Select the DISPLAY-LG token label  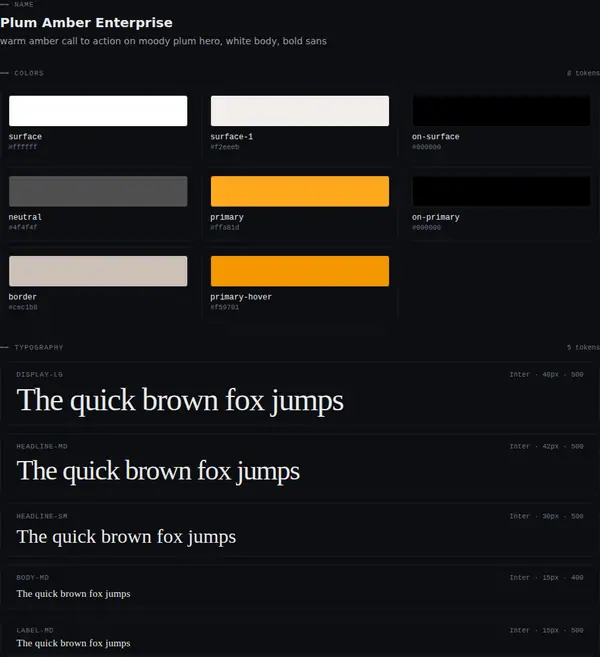point(40,375)
